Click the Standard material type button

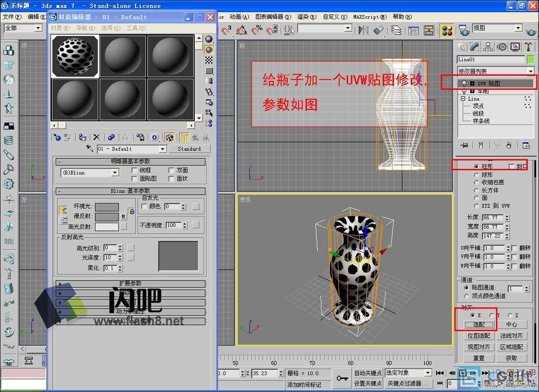(x=189, y=149)
